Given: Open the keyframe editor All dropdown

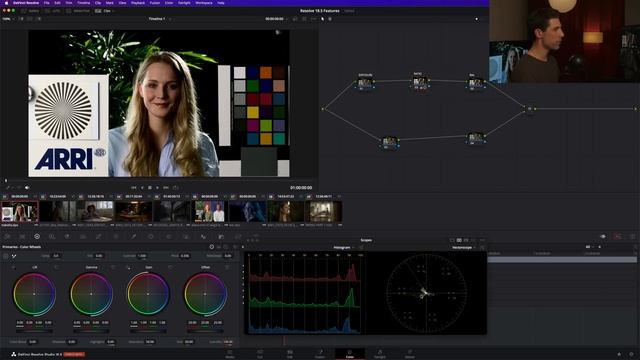Looking at the screenshot, I should point(590,247).
